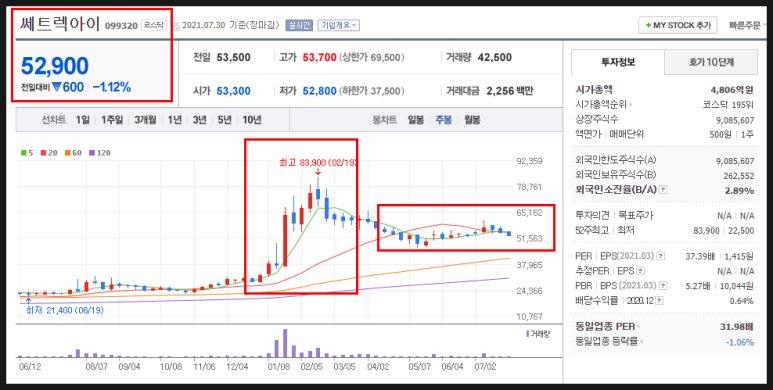The width and height of the screenshot is (773, 390).
Task: Select the 3개월 line chart period
Action: coord(145,120)
